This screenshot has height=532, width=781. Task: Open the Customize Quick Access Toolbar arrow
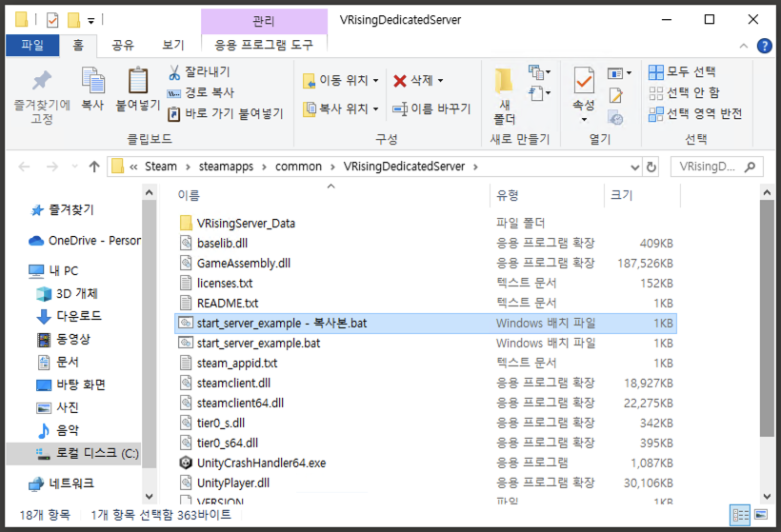click(91, 20)
